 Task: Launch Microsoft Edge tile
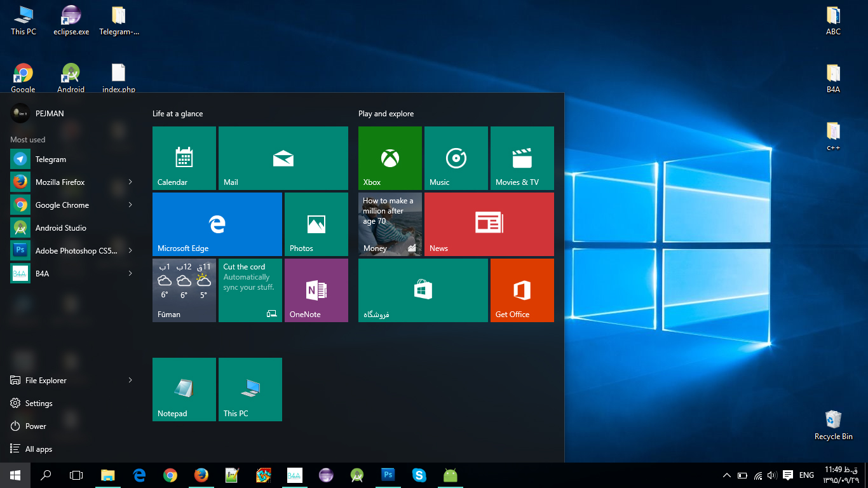coord(217,224)
